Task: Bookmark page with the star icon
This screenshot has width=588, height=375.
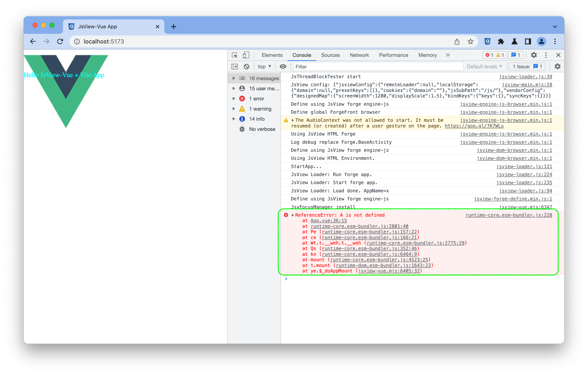Action: [x=470, y=42]
